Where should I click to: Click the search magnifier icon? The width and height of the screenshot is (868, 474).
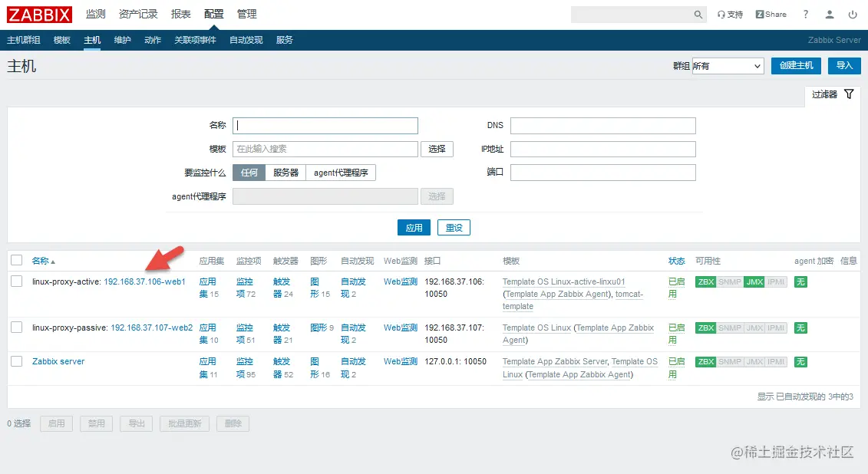click(698, 15)
